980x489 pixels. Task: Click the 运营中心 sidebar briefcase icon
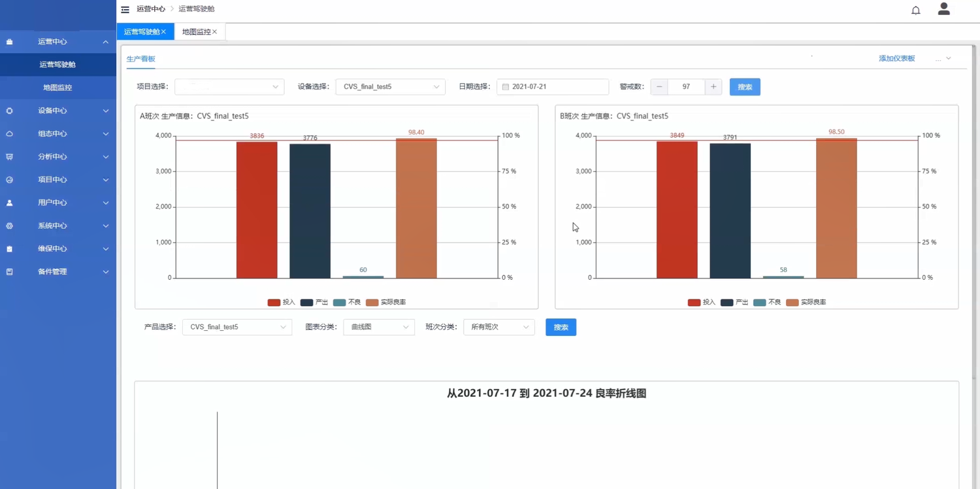(9, 42)
